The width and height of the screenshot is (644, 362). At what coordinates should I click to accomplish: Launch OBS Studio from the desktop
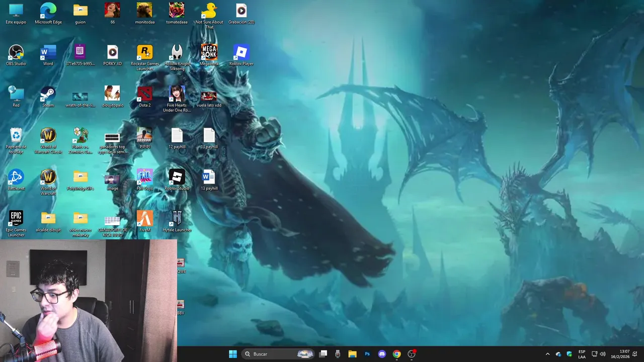click(x=16, y=55)
